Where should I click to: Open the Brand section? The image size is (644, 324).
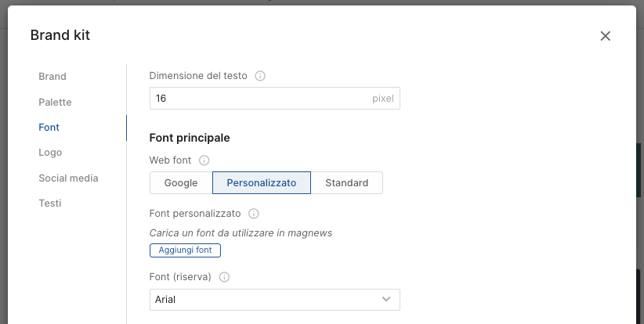[52, 77]
